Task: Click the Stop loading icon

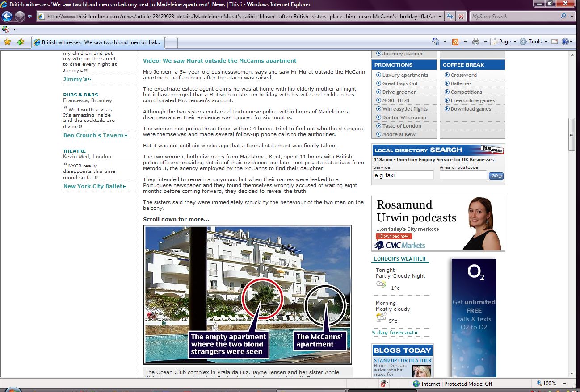Action: click(461, 17)
